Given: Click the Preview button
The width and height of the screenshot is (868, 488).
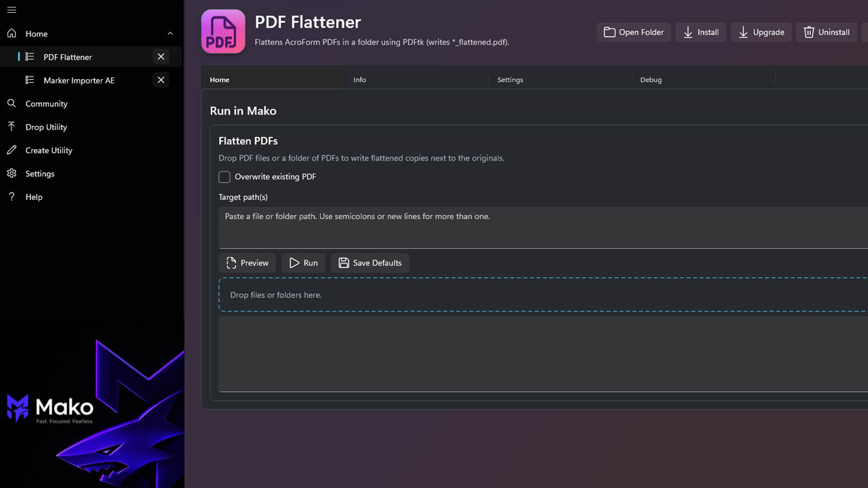Looking at the screenshot, I should pyautogui.click(x=248, y=263).
